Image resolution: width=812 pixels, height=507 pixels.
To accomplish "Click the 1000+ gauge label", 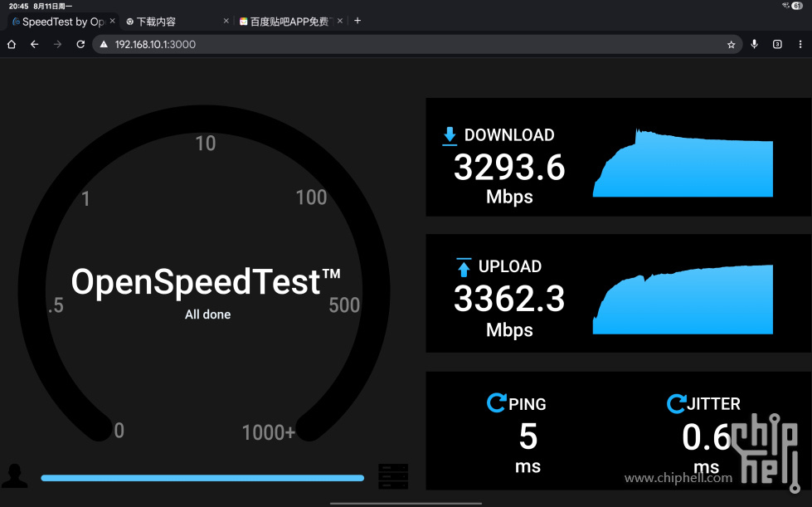I will (x=268, y=432).
